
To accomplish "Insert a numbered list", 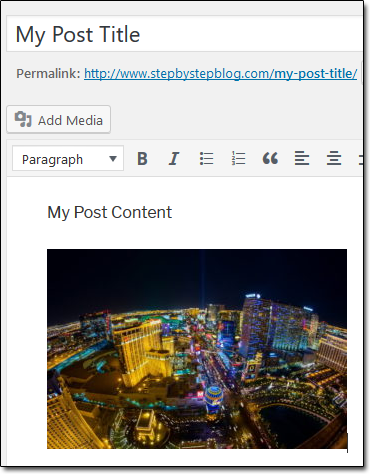I will [238, 158].
